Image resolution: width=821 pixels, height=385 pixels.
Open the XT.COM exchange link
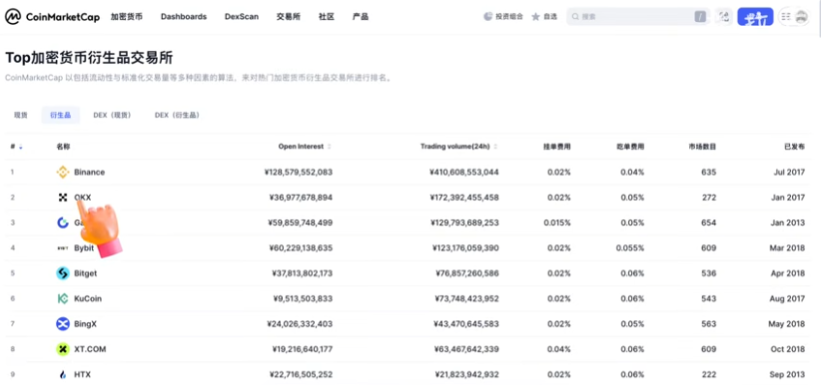[x=90, y=349]
